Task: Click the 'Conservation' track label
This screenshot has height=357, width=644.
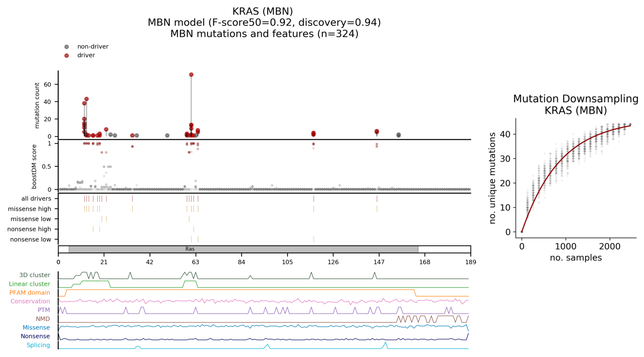Action: pos(30,301)
